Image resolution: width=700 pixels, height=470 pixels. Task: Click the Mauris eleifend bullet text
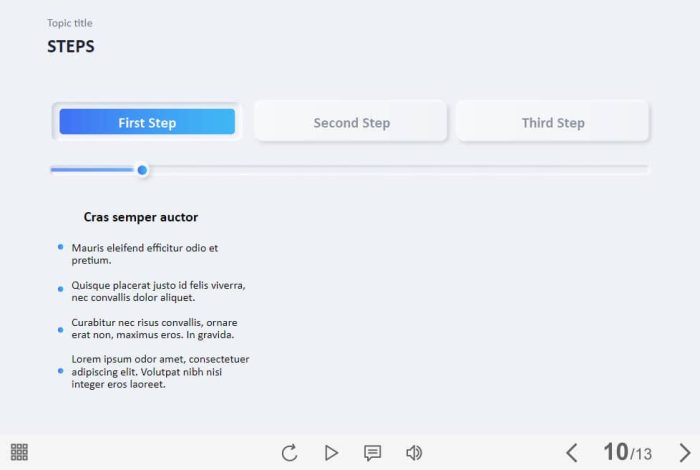pyautogui.click(x=145, y=254)
